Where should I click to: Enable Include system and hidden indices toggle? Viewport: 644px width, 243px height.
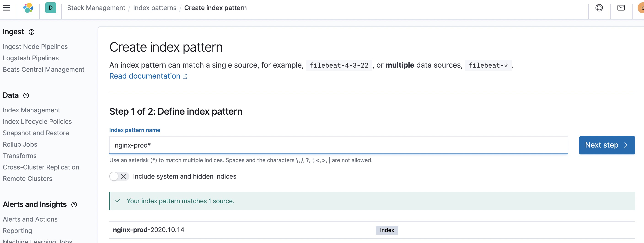119,176
